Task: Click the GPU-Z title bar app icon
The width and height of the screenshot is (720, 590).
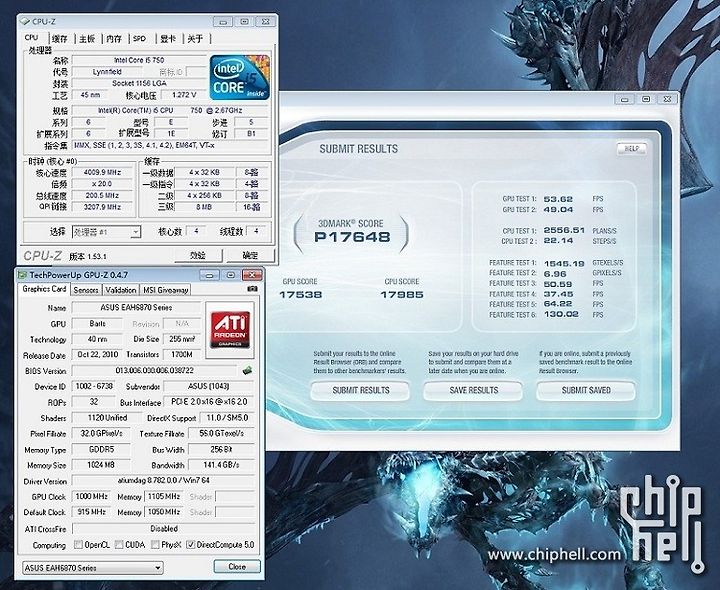Action: (x=22, y=275)
